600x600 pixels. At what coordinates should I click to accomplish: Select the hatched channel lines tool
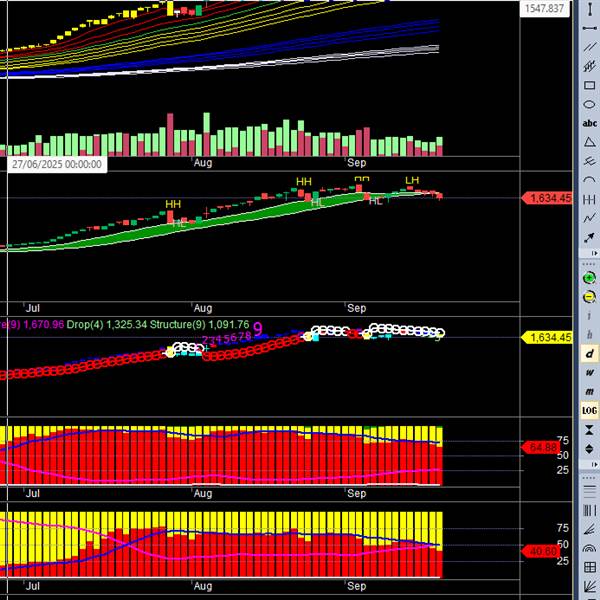[589, 66]
